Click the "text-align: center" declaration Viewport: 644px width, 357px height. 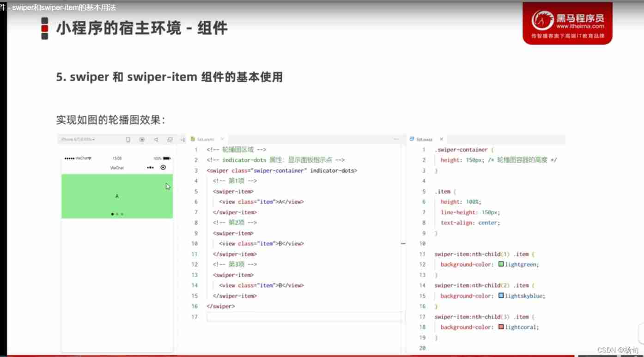[470, 223]
